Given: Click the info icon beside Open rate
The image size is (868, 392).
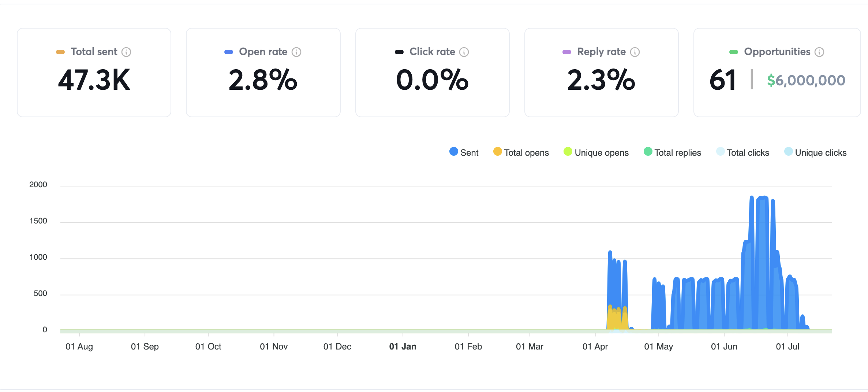Looking at the screenshot, I should pyautogui.click(x=296, y=52).
